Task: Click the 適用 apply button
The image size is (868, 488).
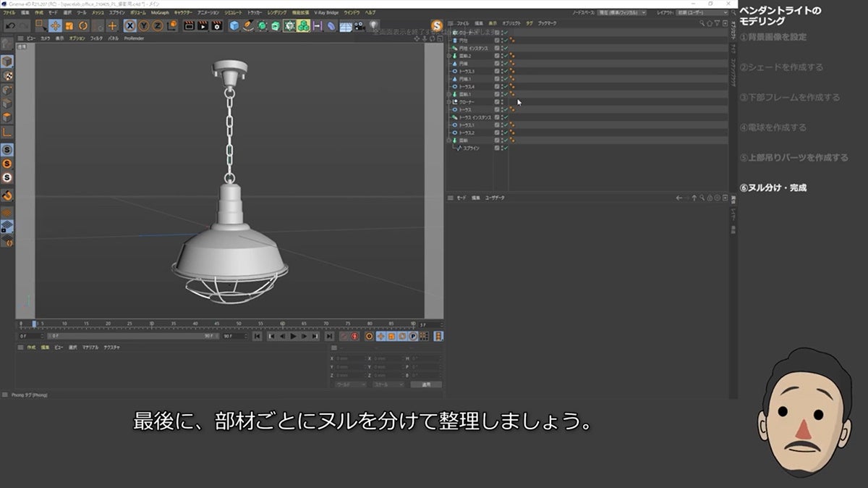Action: [426, 384]
